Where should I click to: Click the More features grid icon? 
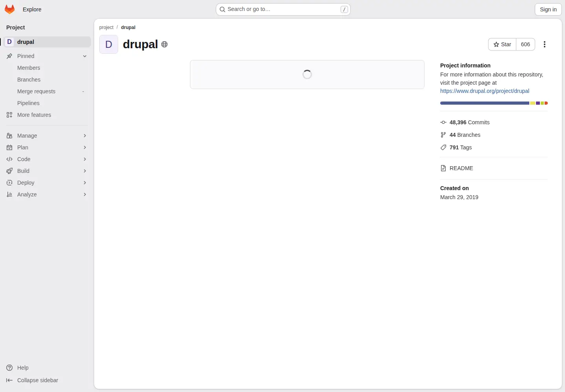click(9, 115)
